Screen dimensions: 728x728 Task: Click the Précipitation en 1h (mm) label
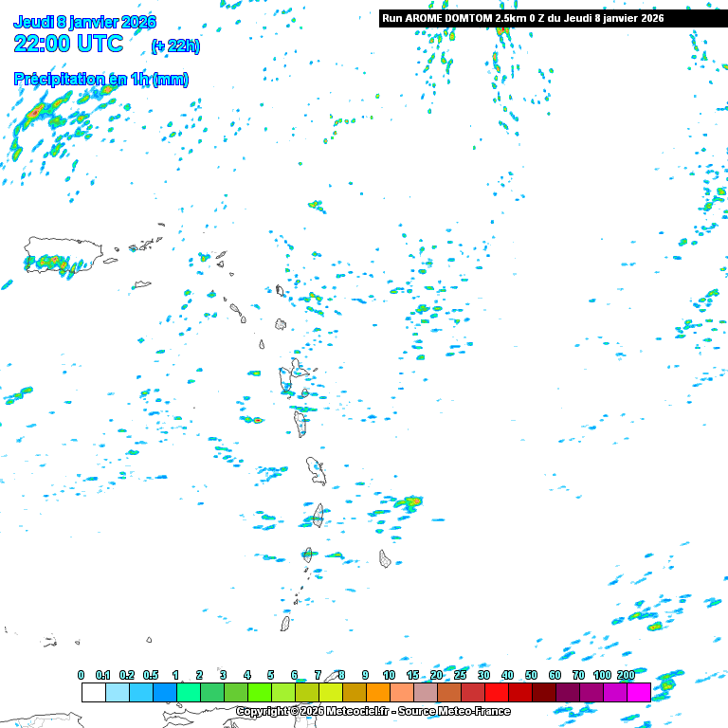coord(100,80)
